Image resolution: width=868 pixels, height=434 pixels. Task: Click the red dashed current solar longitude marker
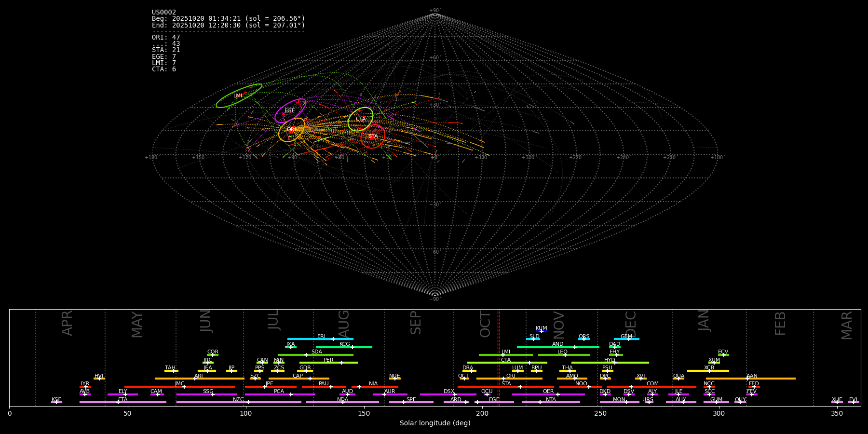point(498,357)
